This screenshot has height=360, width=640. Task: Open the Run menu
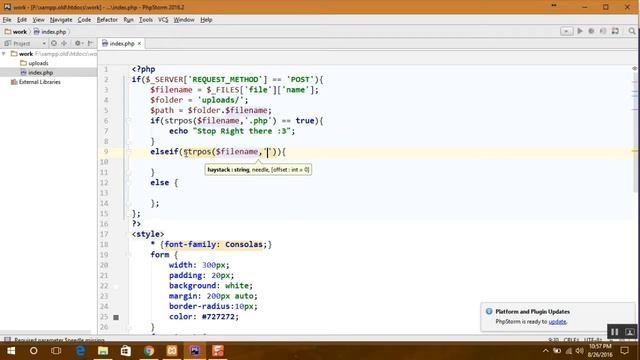128,20
